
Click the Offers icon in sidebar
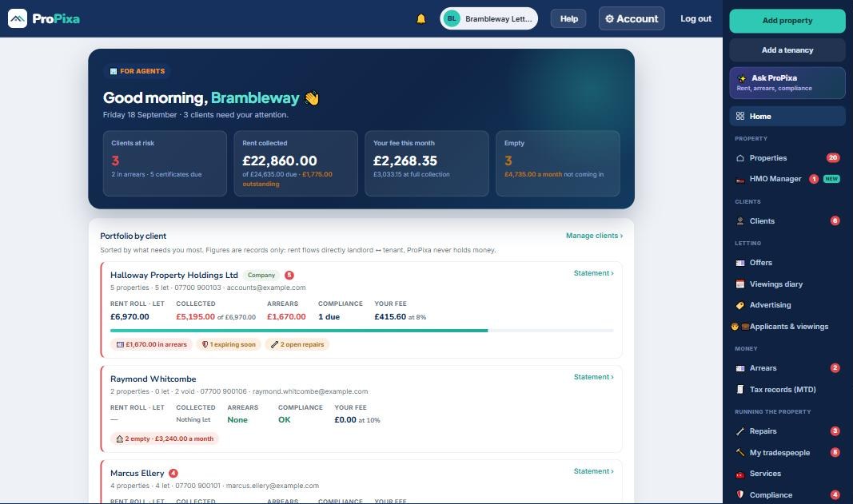pyautogui.click(x=739, y=263)
